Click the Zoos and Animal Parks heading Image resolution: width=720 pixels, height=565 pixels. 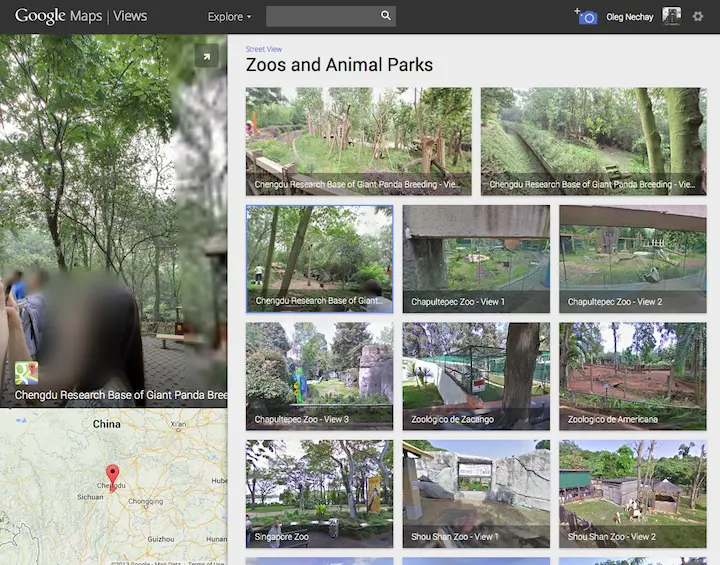point(339,65)
